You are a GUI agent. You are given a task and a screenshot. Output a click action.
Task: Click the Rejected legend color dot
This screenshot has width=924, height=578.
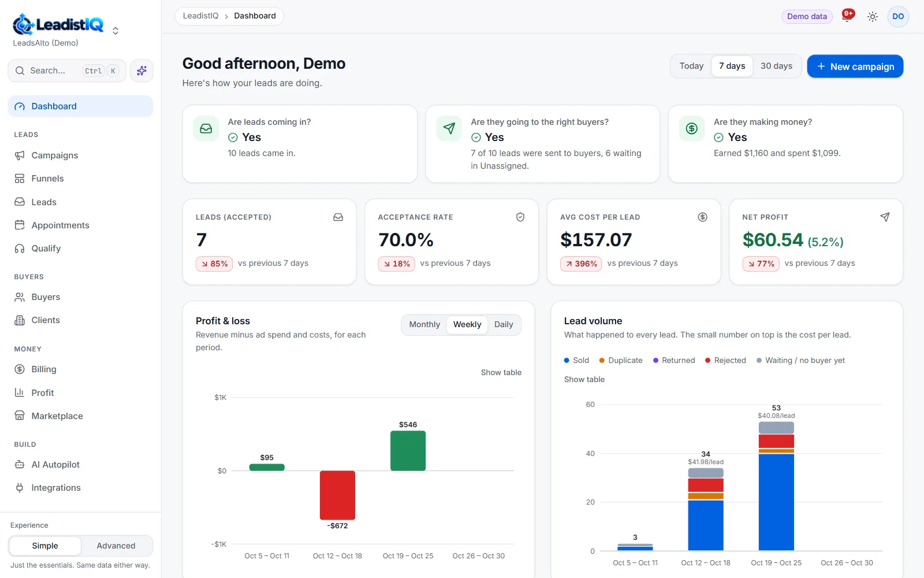pyautogui.click(x=707, y=361)
